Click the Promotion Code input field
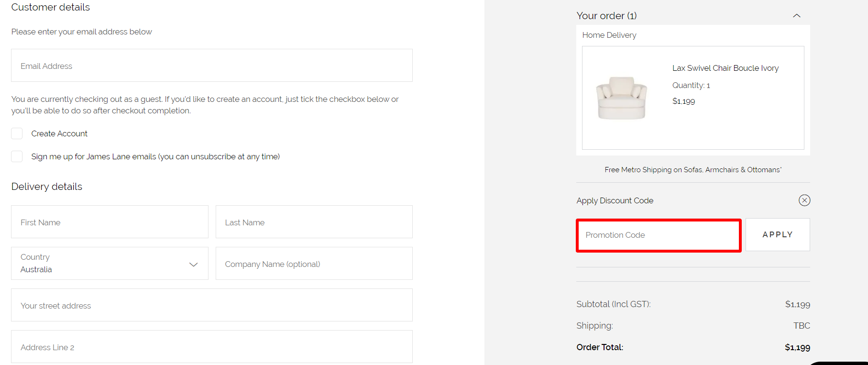The image size is (868, 365). click(x=658, y=235)
